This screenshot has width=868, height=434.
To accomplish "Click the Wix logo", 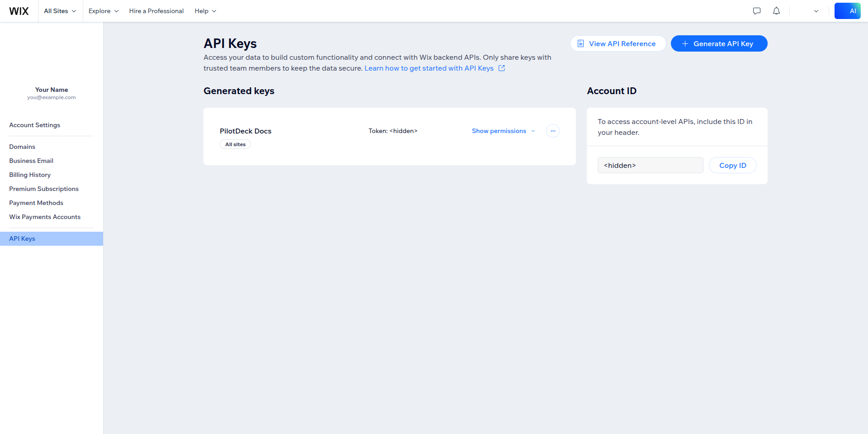I will [19, 11].
